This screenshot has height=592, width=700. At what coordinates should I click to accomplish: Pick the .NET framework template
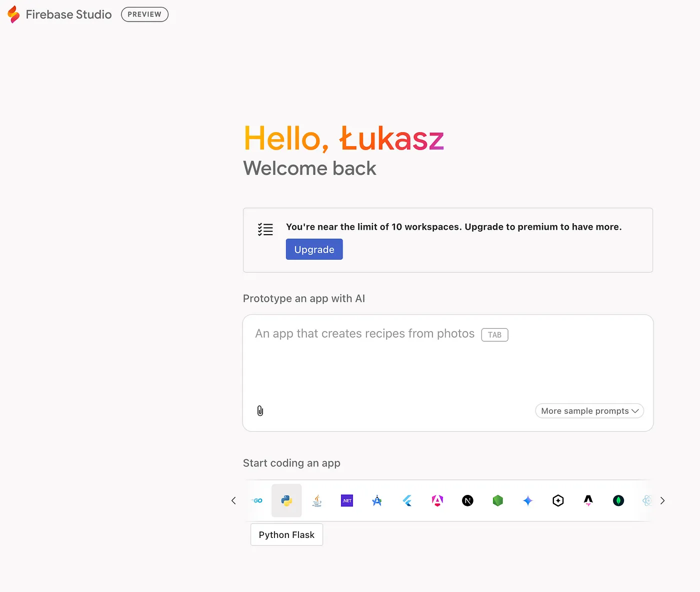coord(347,500)
